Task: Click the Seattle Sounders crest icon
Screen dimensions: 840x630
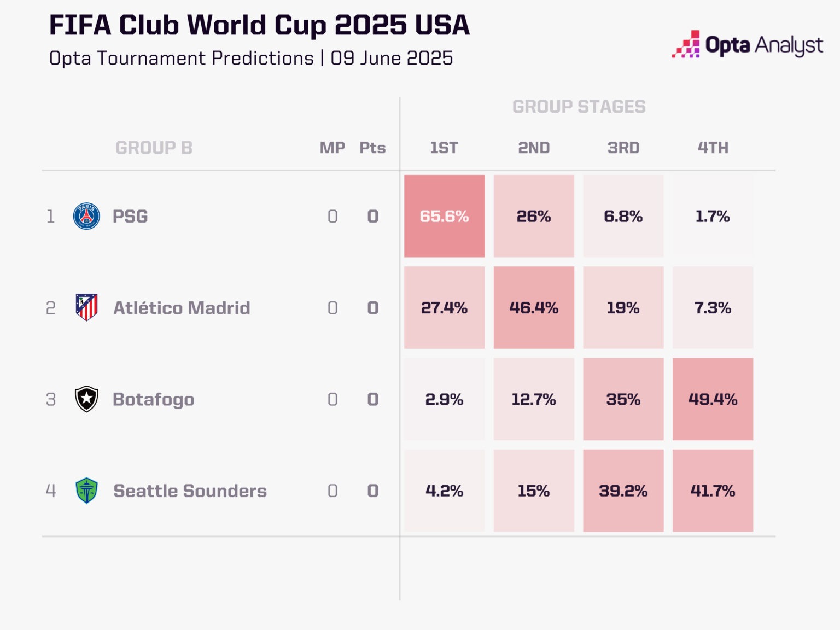Action: (x=86, y=491)
